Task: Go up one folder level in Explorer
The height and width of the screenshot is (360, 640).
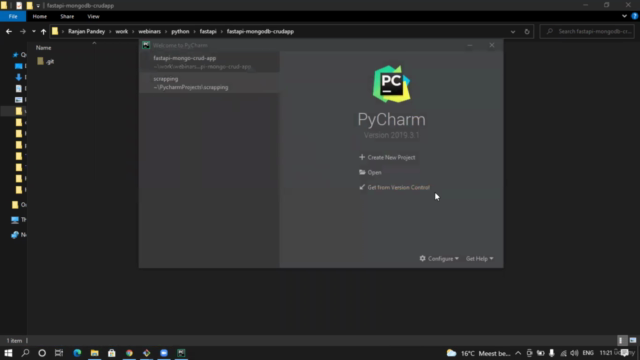Action: [43, 31]
